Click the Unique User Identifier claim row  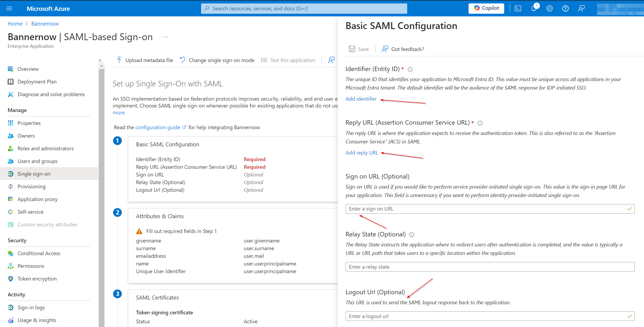(x=216, y=271)
